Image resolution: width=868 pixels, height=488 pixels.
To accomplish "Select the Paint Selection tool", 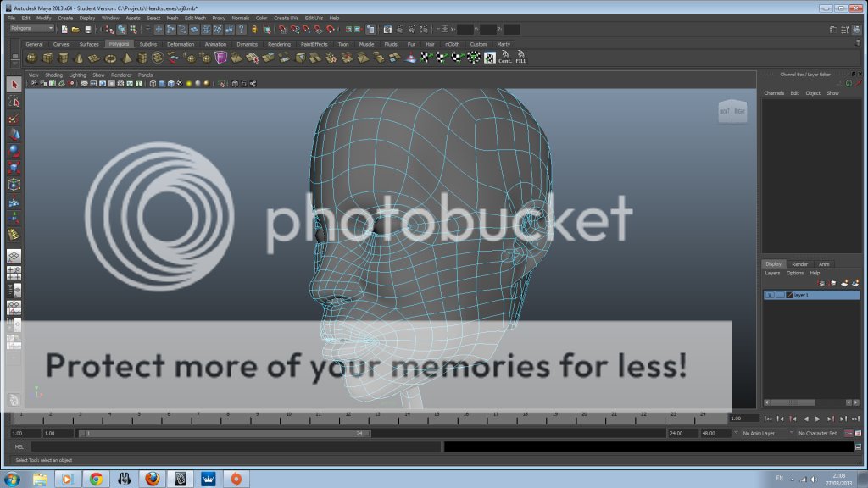I will (x=14, y=119).
